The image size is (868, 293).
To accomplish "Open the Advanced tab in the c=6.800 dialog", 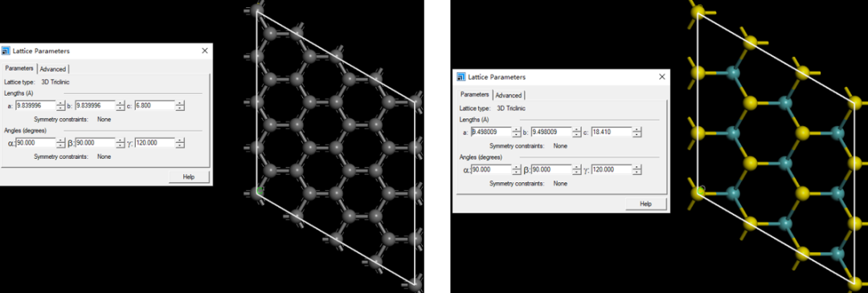I will pos(53,69).
